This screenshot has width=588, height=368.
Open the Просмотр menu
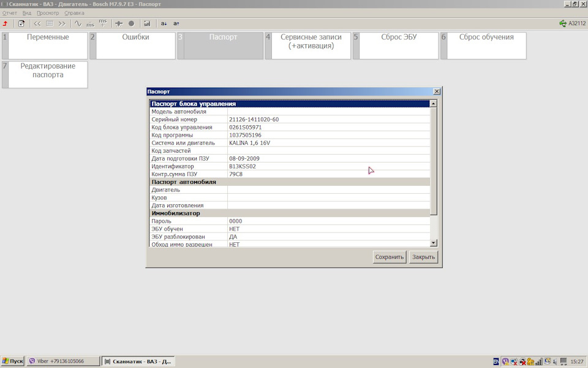(x=48, y=13)
